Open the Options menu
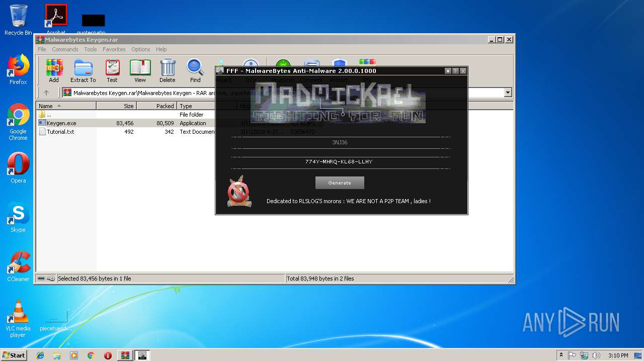Screen dimensions: 644x362 click(141, 49)
